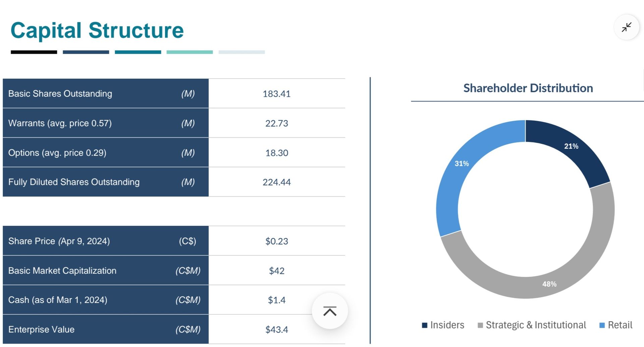This screenshot has height=347, width=644.
Task: Click the Shareholder Distribution chart heading
Action: [528, 88]
